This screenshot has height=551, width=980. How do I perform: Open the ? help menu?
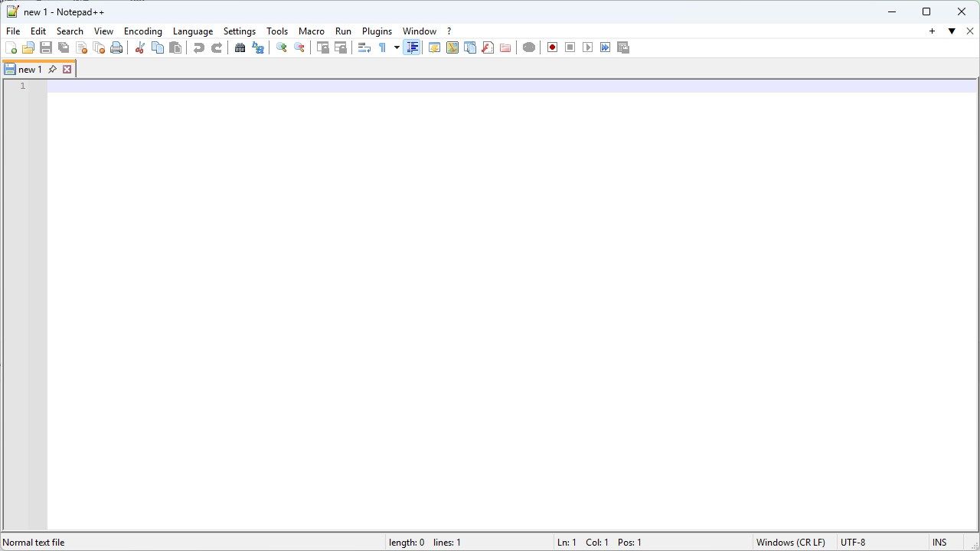click(449, 31)
